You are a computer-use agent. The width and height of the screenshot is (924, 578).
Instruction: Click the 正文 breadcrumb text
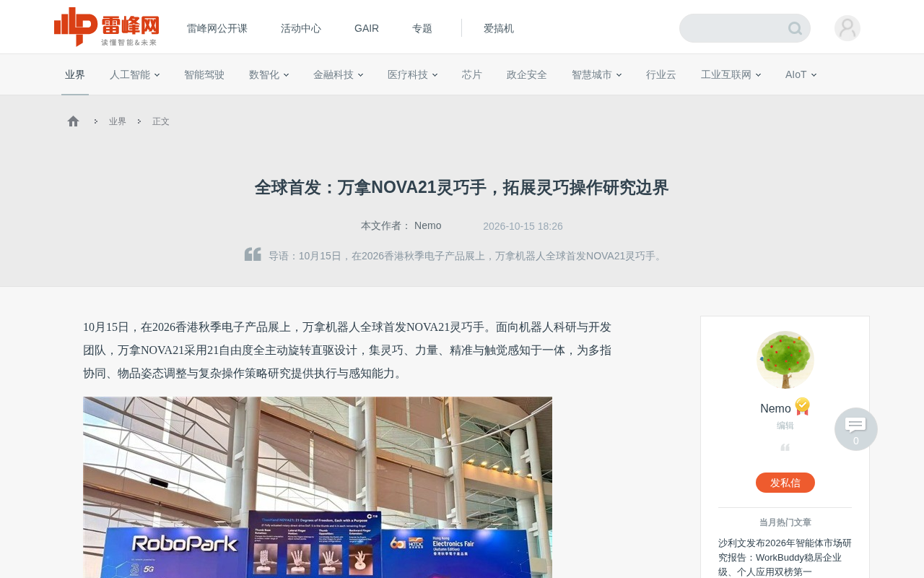coord(161,121)
